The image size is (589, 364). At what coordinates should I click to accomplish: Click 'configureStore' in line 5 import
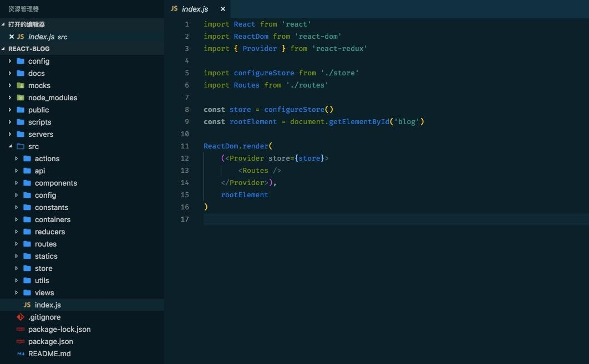coord(263,73)
